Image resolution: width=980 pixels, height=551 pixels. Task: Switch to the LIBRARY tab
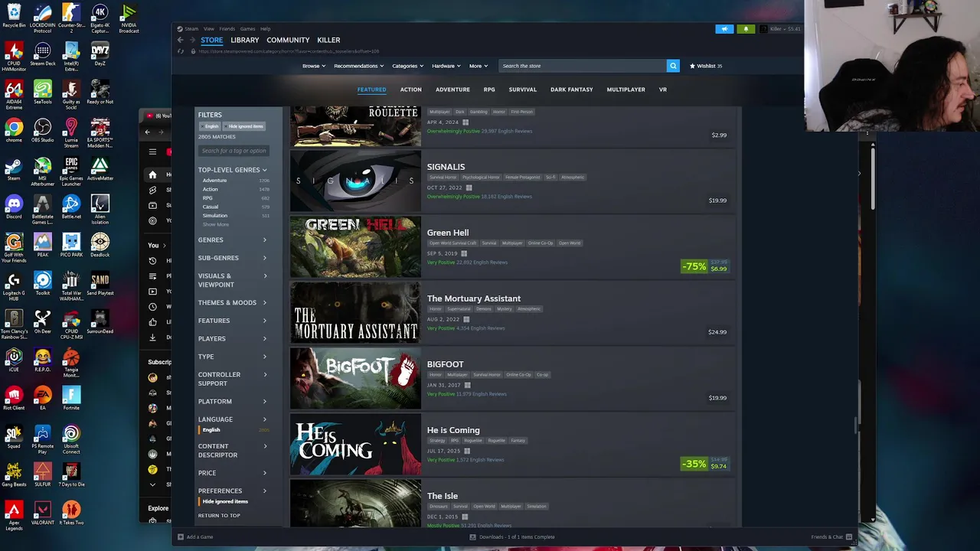click(245, 40)
